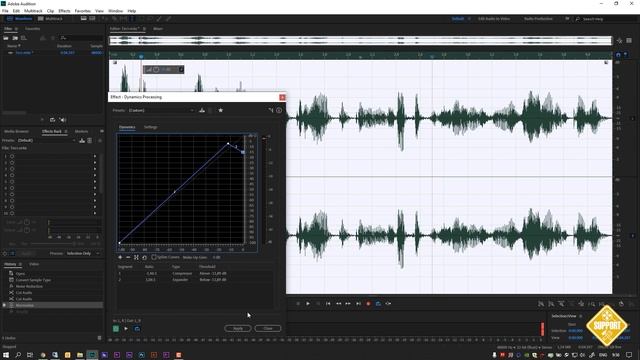Select the segment 1 Compressor row
This screenshot has height=360, width=640.
click(195, 273)
